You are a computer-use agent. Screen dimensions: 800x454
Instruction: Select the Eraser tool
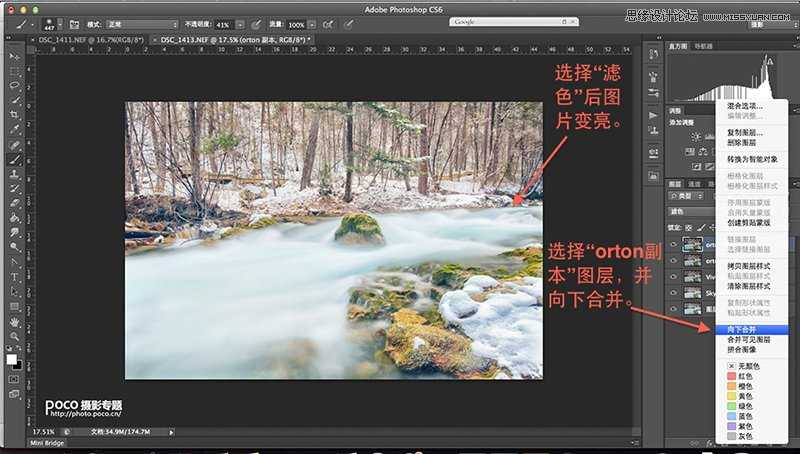tap(14, 203)
